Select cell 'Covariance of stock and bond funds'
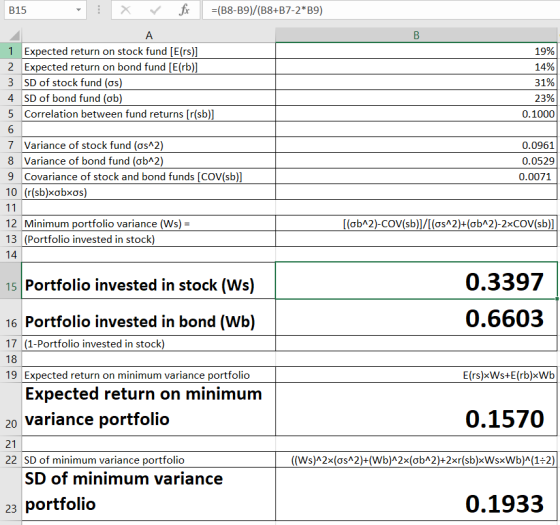560x525 pixels. [149, 176]
